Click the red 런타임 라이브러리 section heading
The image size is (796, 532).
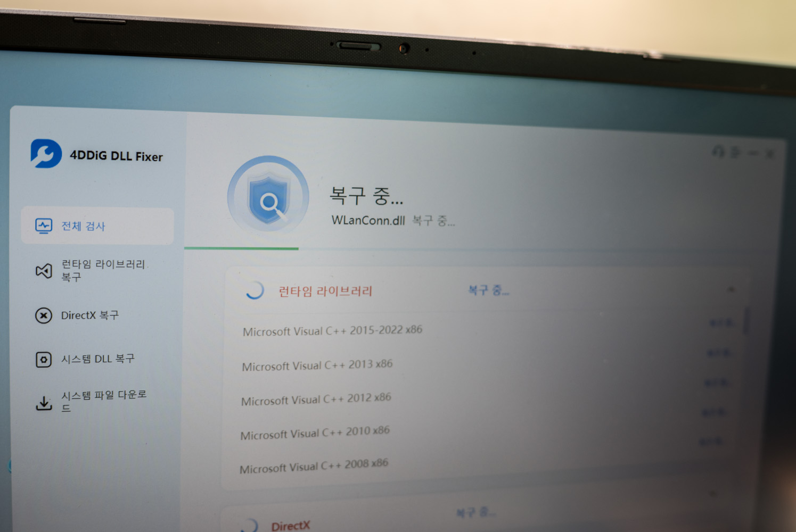(x=325, y=291)
